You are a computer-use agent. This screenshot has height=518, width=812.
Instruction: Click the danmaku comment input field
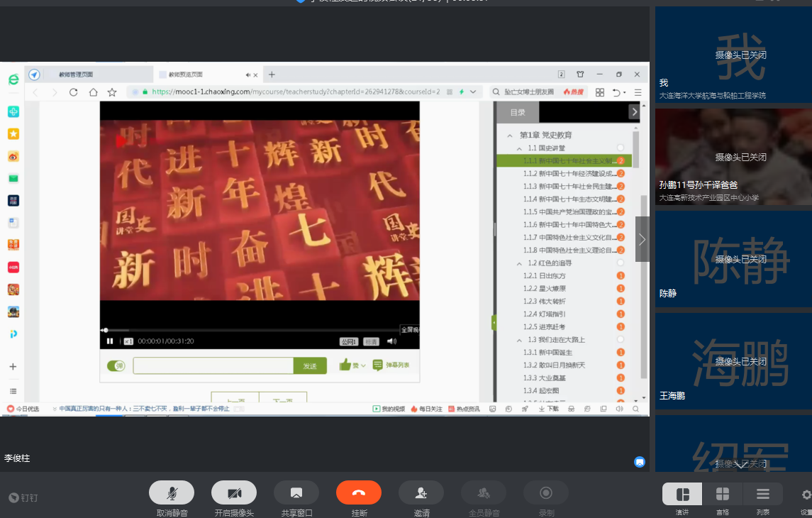point(213,366)
